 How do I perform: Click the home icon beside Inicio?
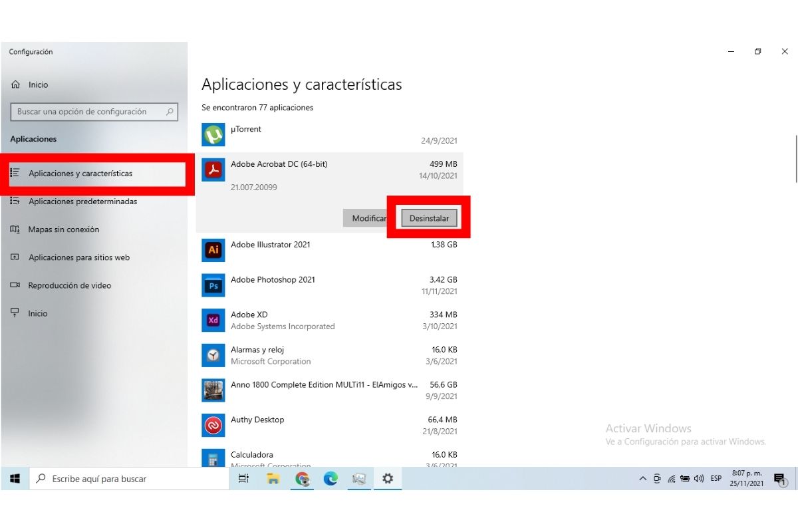pos(16,85)
